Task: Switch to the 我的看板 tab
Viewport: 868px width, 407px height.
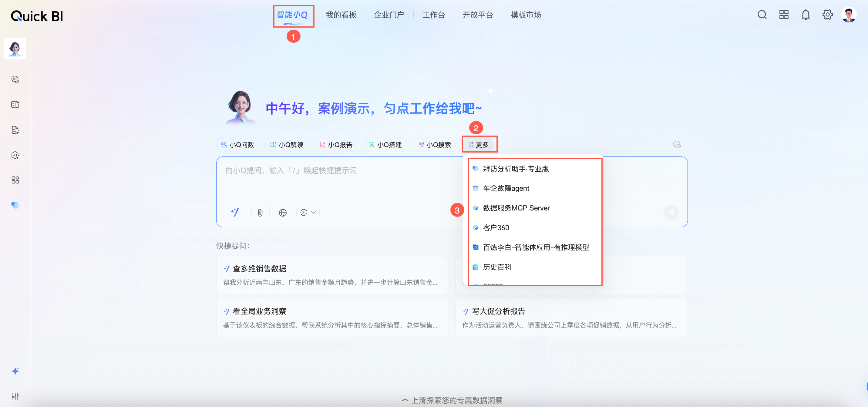Action: [x=341, y=15]
